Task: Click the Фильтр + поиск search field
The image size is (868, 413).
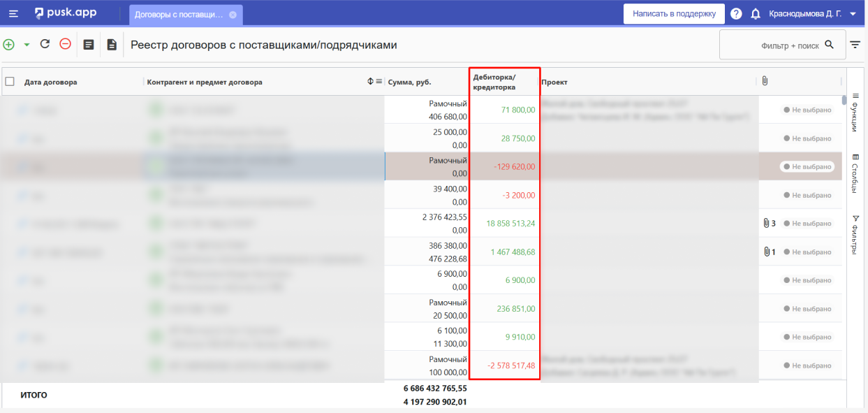Action: pyautogui.click(x=775, y=45)
